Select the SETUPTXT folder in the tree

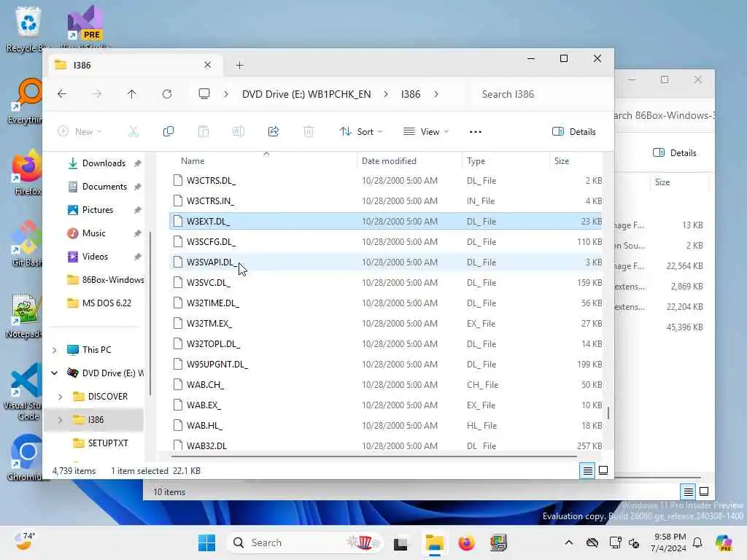(x=108, y=443)
